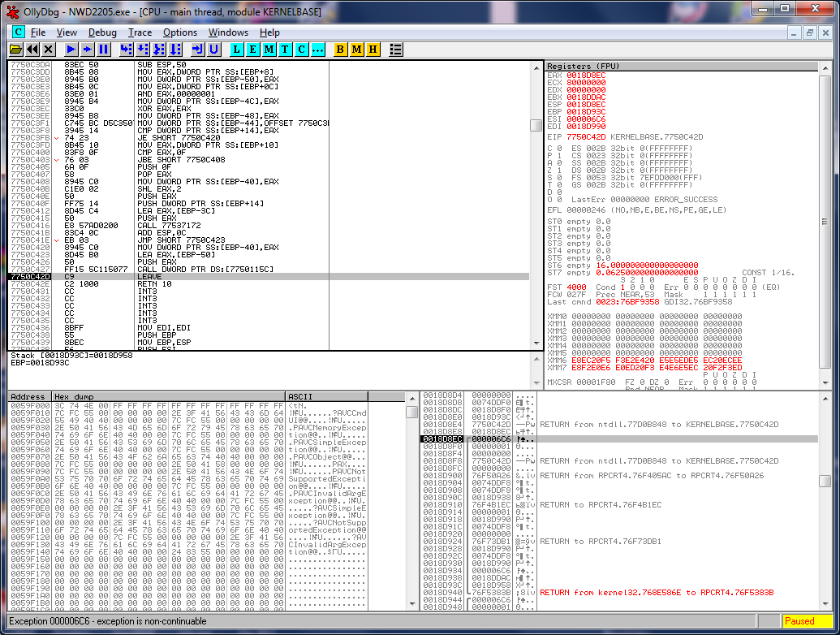The width and height of the screenshot is (840, 635).
Task: Execute till return using arrow-bracket icon
Action: (196, 50)
